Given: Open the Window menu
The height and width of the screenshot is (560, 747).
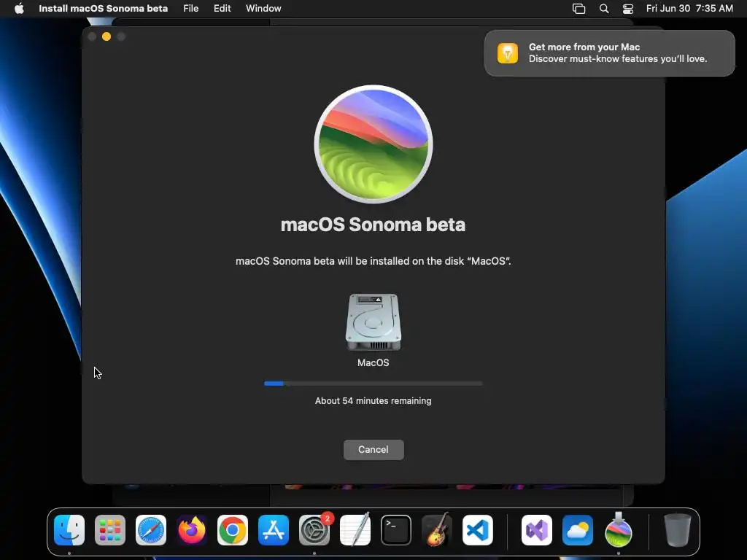Looking at the screenshot, I should [263, 9].
